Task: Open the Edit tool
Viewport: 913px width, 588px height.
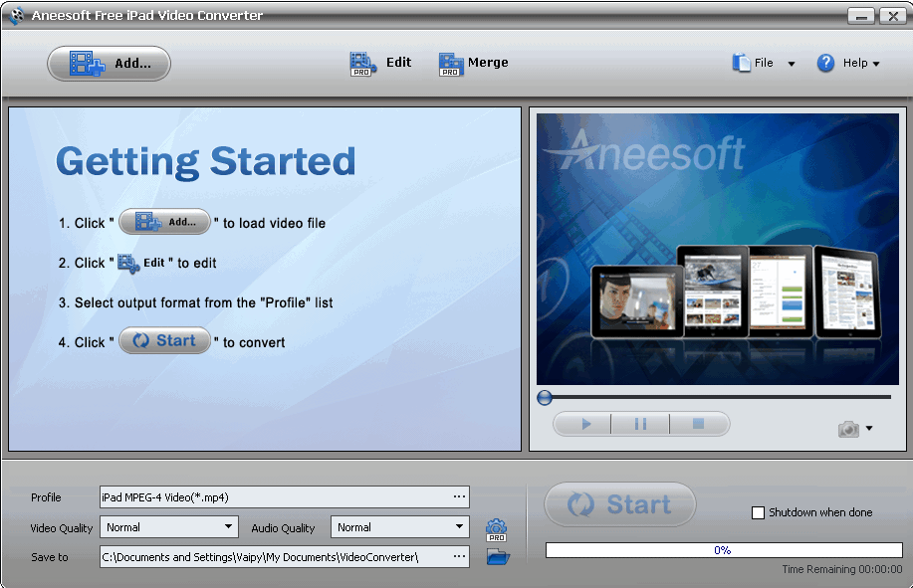Action: (x=381, y=62)
